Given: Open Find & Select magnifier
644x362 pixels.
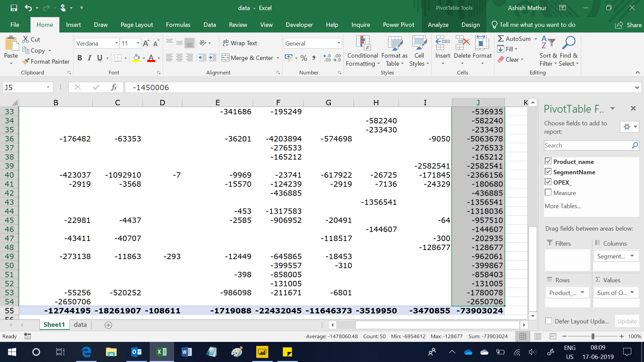Looking at the screenshot, I should click(569, 51).
